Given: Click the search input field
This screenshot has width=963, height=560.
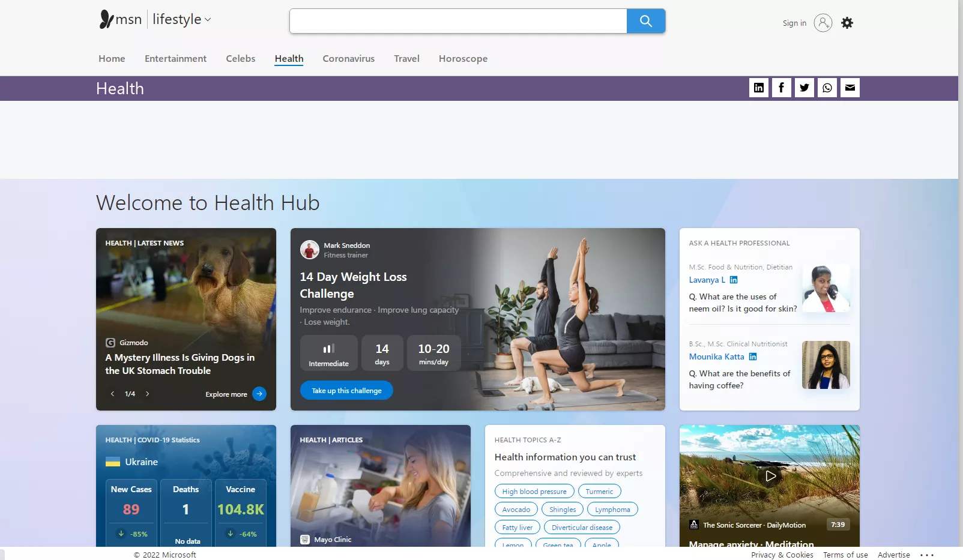Looking at the screenshot, I should pyautogui.click(x=458, y=20).
